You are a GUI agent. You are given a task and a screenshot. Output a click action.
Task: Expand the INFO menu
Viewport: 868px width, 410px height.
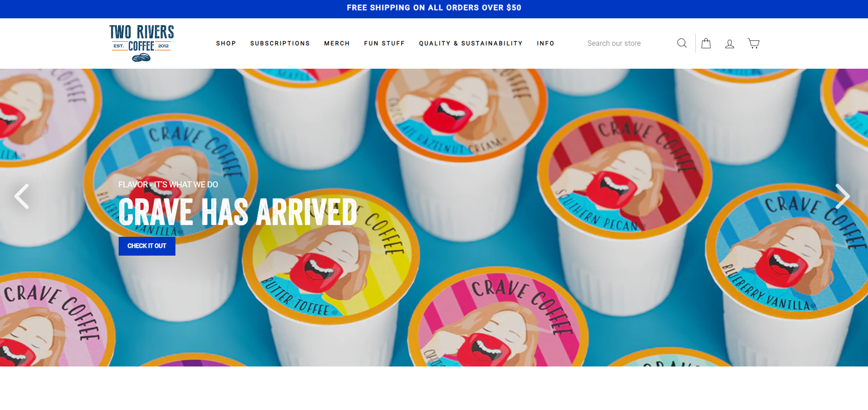[x=545, y=44]
